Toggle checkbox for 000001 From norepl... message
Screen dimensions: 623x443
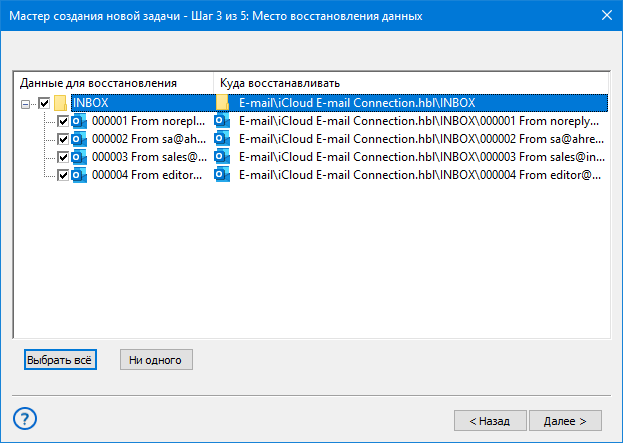point(63,121)
